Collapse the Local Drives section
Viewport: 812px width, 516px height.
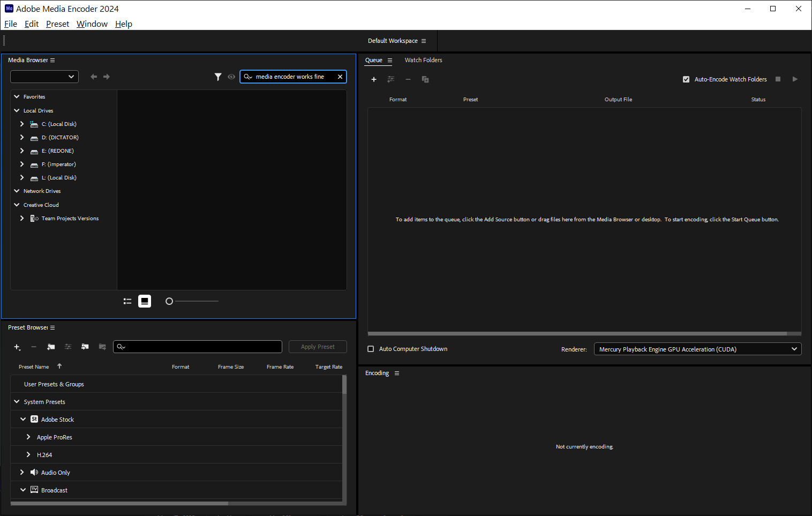coord(16,110)
